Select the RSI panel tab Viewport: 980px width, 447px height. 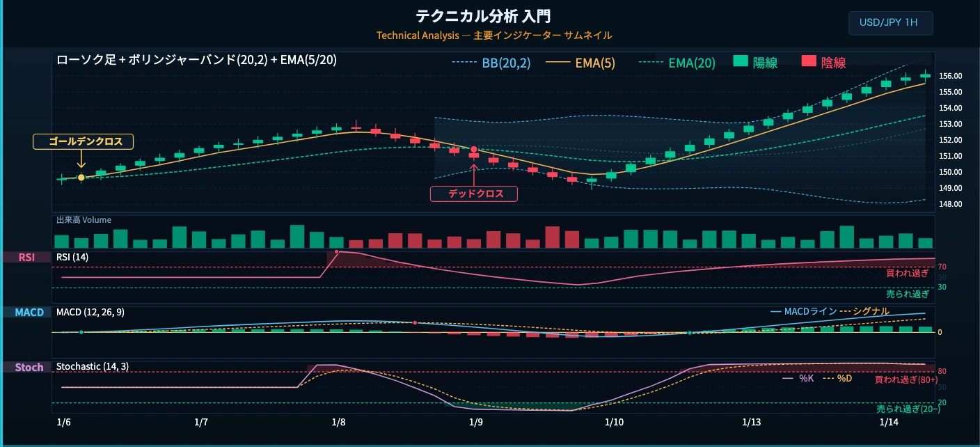(x=26, y=257)
